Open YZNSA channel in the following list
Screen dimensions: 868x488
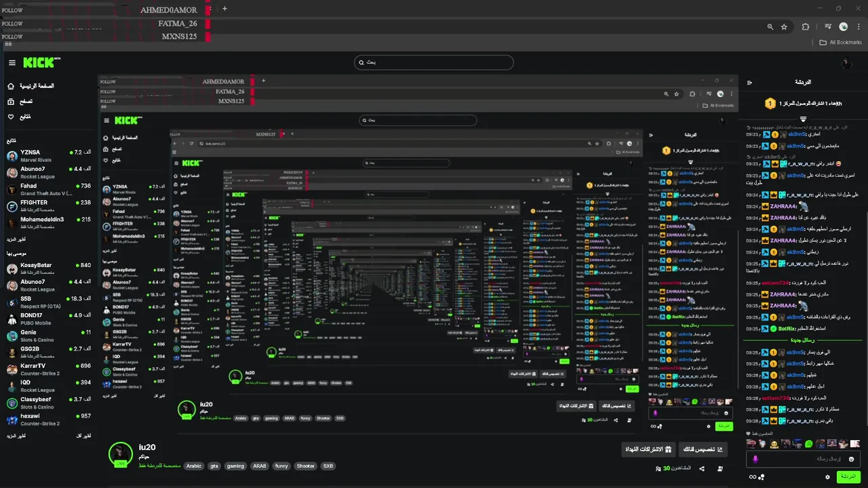point(49,156)
